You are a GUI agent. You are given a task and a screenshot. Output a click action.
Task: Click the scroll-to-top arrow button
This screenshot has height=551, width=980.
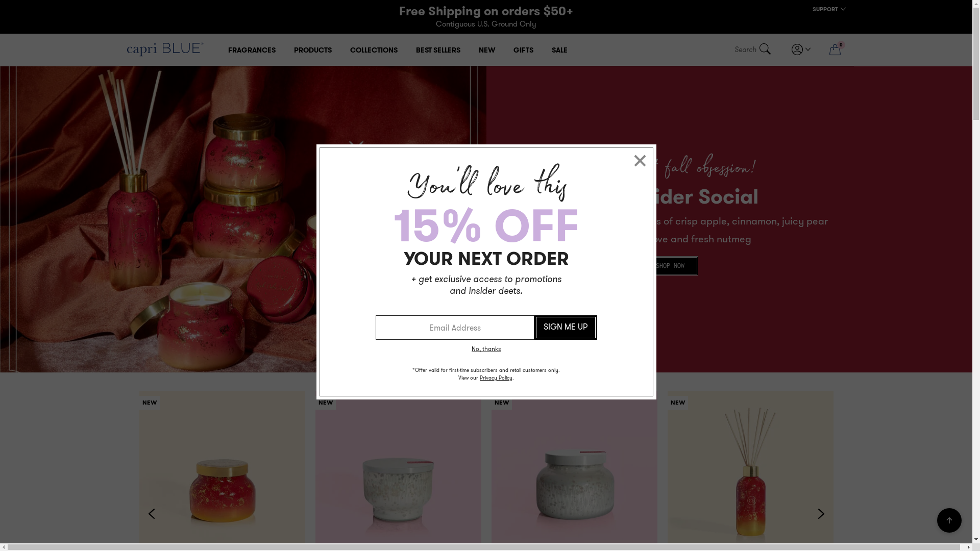[x=949, y=520]
